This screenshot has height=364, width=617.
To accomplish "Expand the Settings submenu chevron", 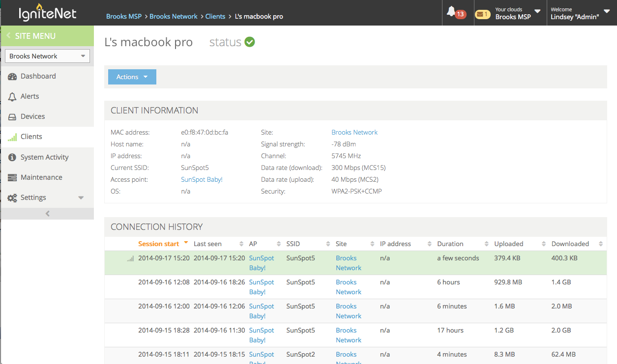I will 81,198.
